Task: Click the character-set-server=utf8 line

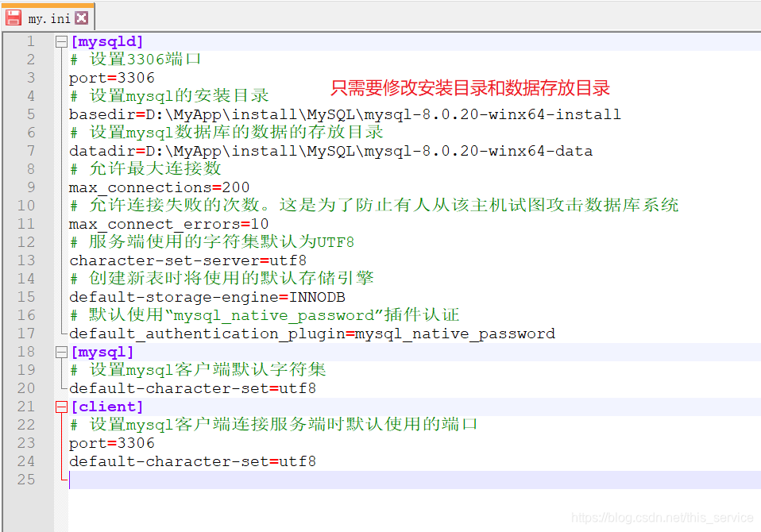Action: click(x=187, y=260)
